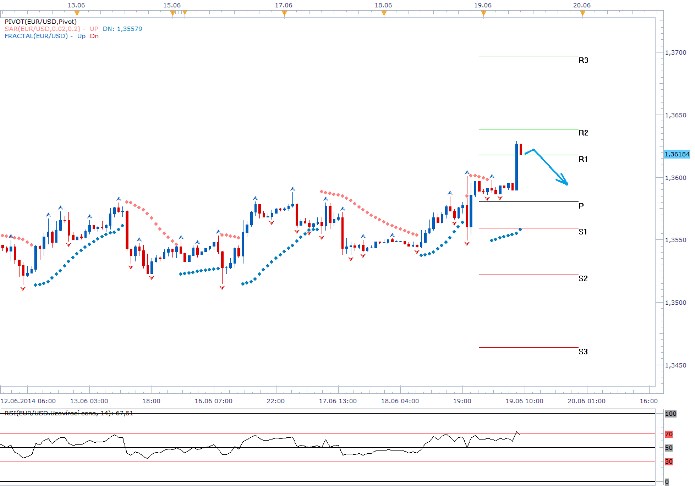The width and height of the screenshot is (695, 486).
Task: Click the RSI(EUR/USD) indicator label
Action: coord(68,413)
